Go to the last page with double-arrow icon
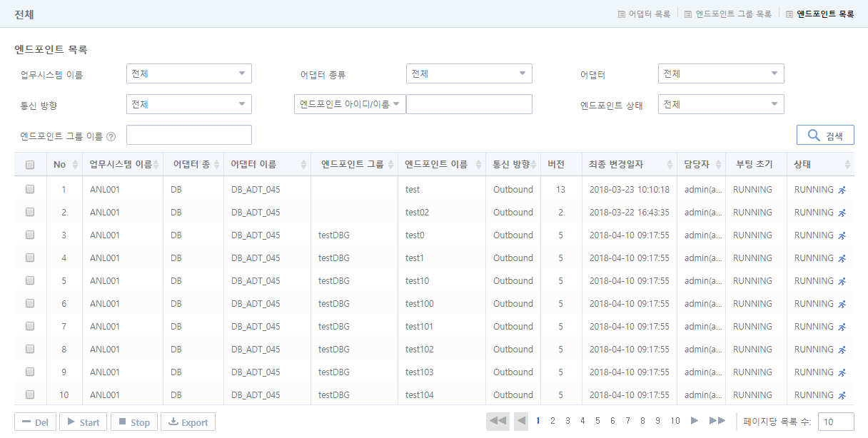The image size is (868, 438). click(717, 421)
